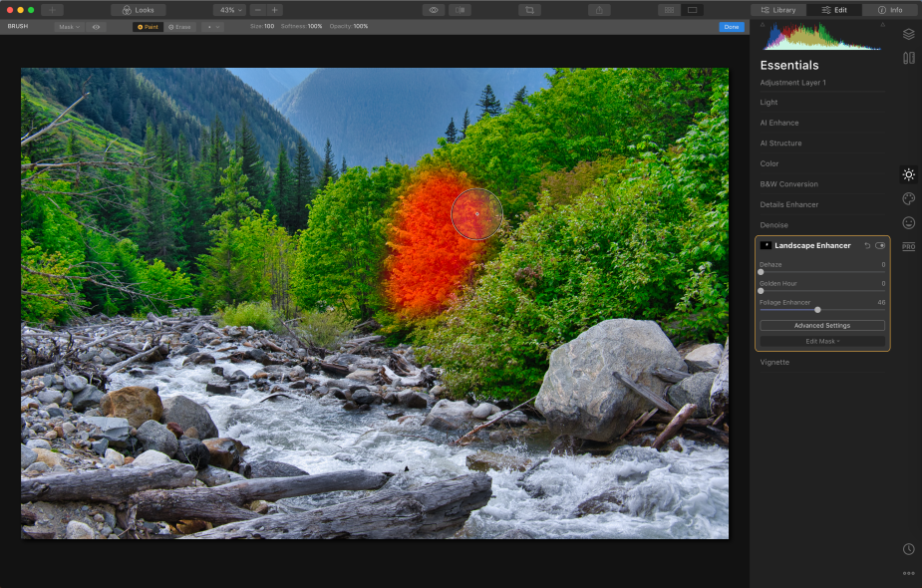Click the Canvas tools icon in sidebar

pyautogui.click(x=908, y=58)
